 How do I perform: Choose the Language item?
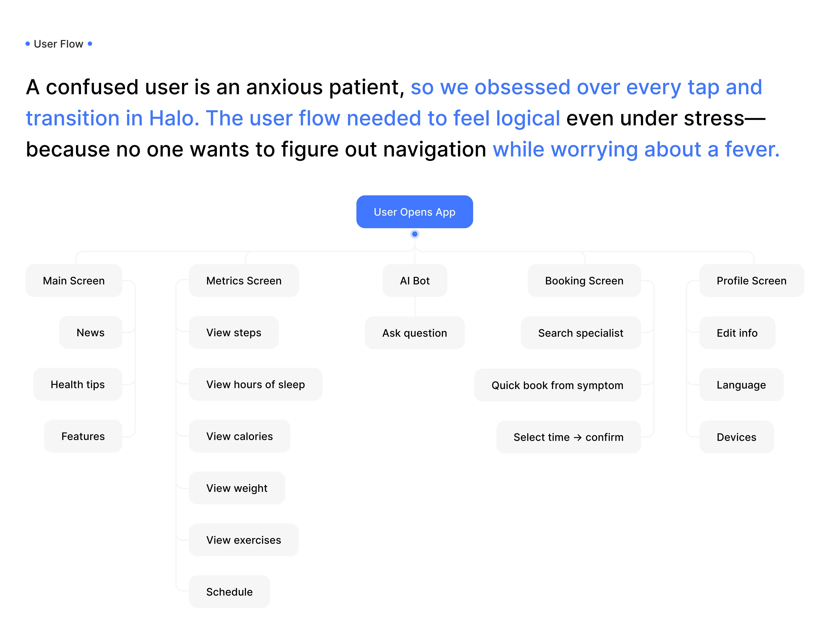pyautogui.click(x=741, y=385)
